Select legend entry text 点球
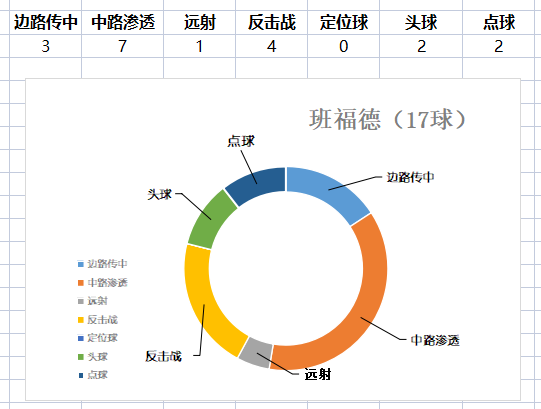 pyautogui.click(x=97, y=375)
